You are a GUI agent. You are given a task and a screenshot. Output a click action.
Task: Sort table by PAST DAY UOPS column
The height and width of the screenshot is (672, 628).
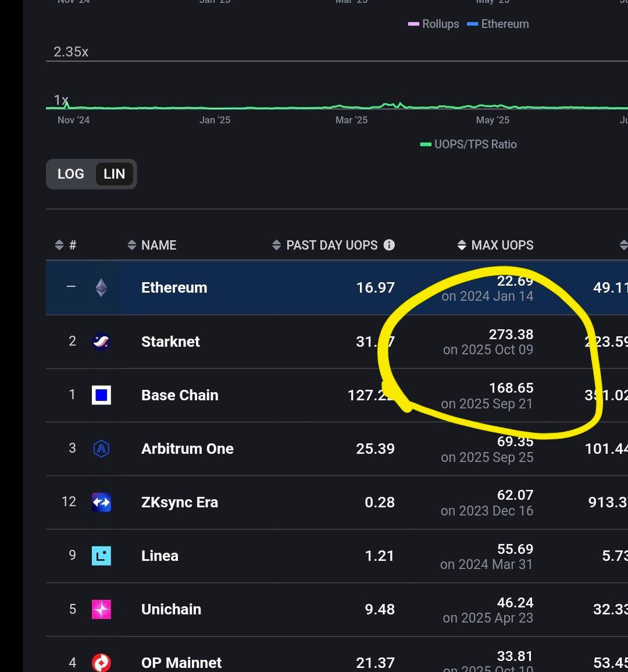pos(325,245)
